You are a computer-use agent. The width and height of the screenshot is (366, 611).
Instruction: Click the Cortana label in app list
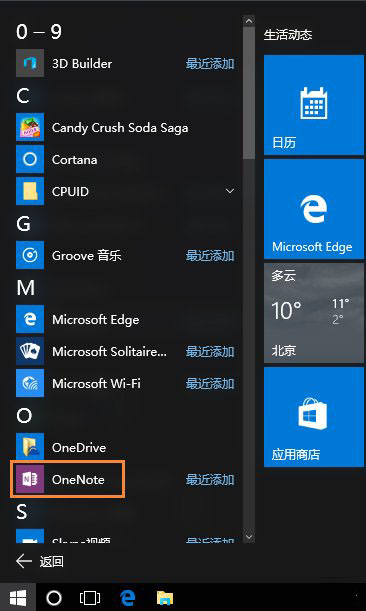[x=74, y=159]
